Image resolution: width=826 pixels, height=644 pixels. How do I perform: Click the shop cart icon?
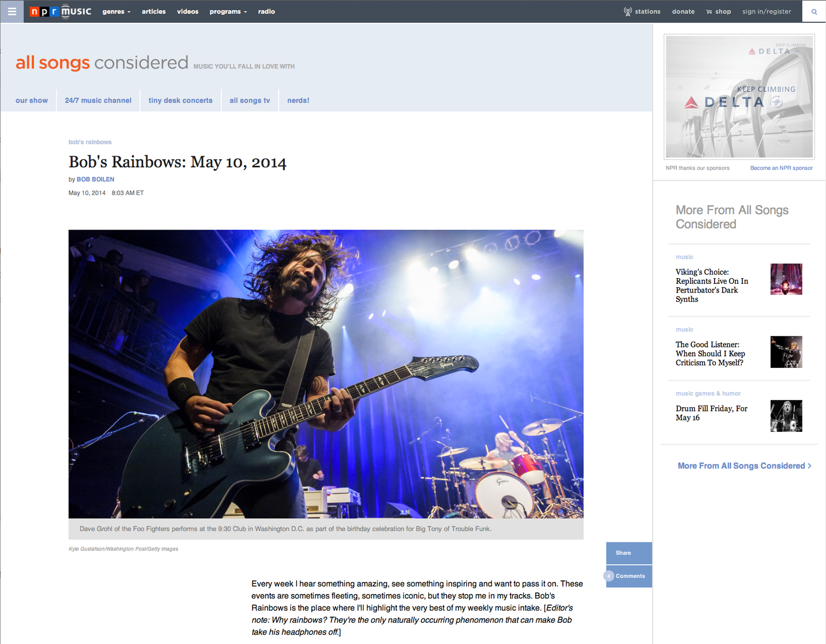pyautogui.click(x=709, y=12)
